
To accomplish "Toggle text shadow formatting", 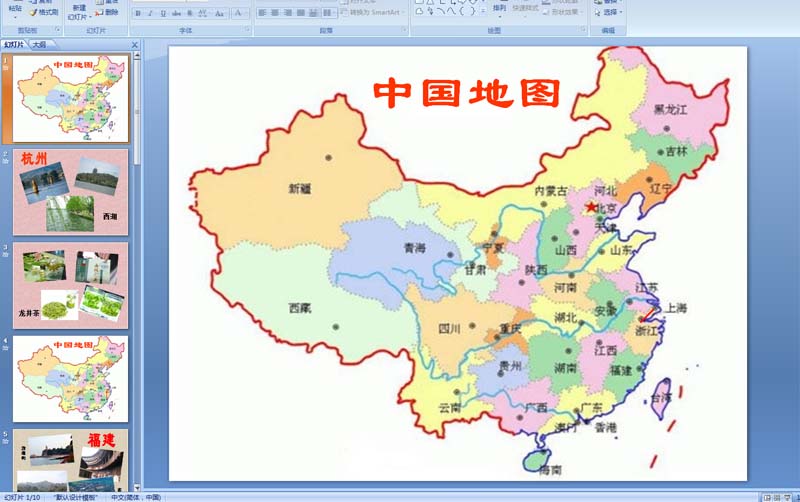I will click(189, 13).
